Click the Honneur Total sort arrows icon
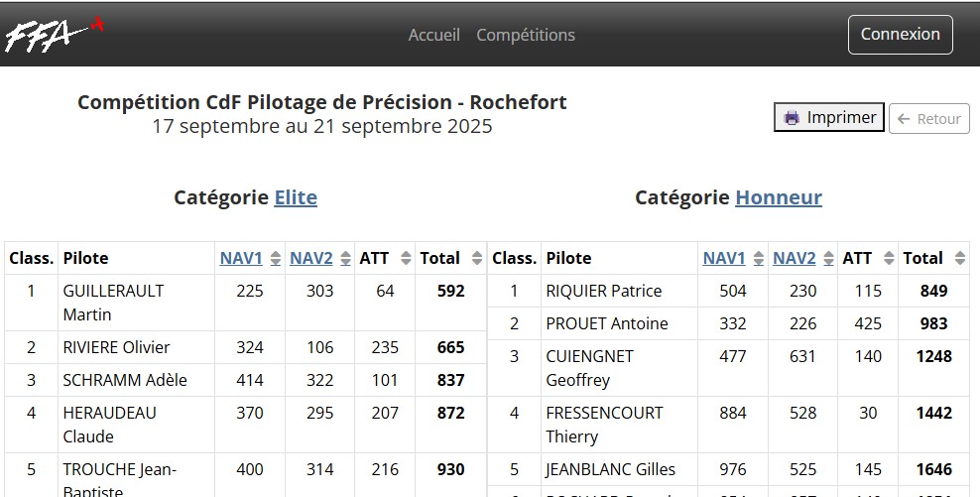This screenshot has width=980, height=497. [959, 259]
